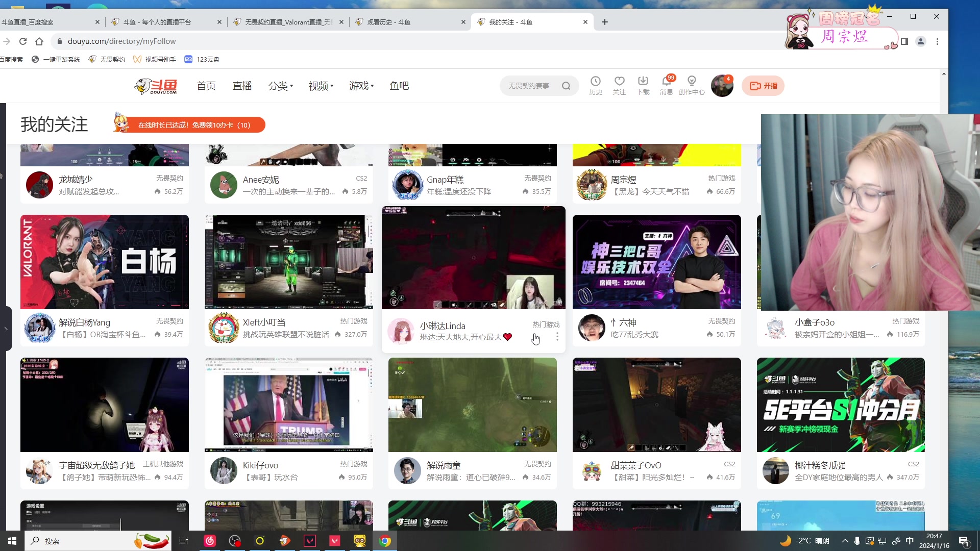Click the Download (下载) icon

[x=643, y=85]
